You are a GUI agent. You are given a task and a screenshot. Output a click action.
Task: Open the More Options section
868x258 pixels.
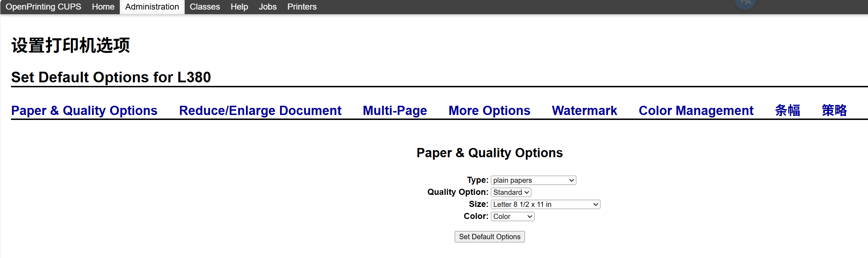(x=489, y=110)
